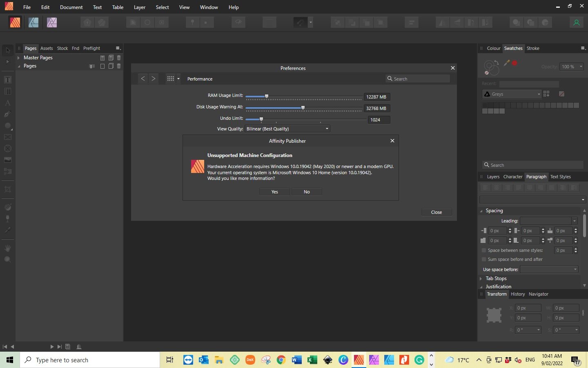
Task: Open the Layer menu
Action: point(140,7)
